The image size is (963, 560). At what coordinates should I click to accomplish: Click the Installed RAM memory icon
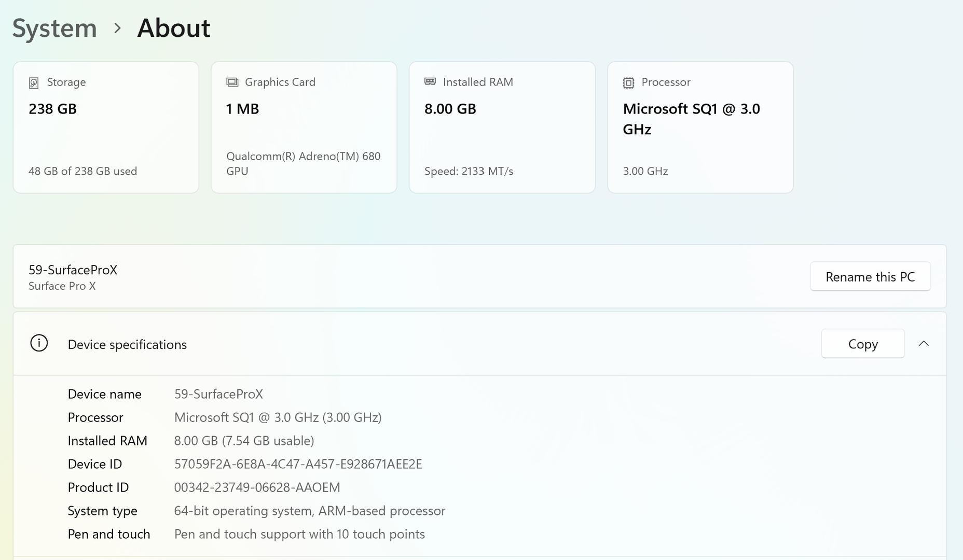point(430,81)
